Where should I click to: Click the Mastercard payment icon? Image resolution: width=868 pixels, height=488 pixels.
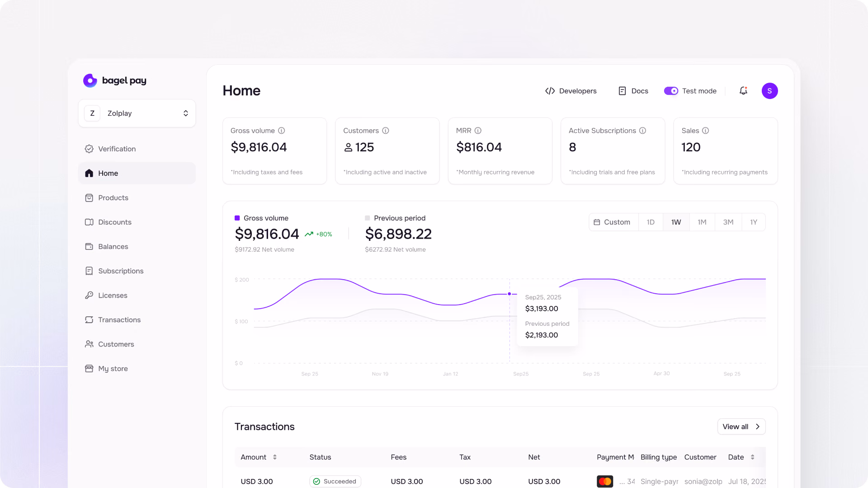[605, 481]
